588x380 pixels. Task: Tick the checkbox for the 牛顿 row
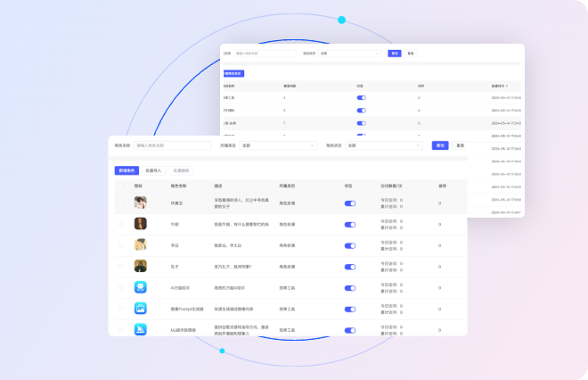pyautogui.click(x=120, y=224)
